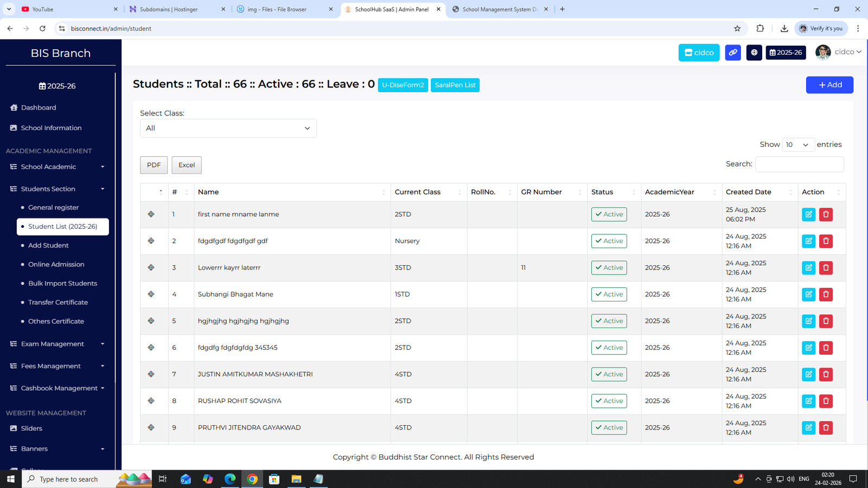Switch to the School Management System Demo tab
Image resolution: width=868 pixels, height=488 pixels.
point(500,9)
